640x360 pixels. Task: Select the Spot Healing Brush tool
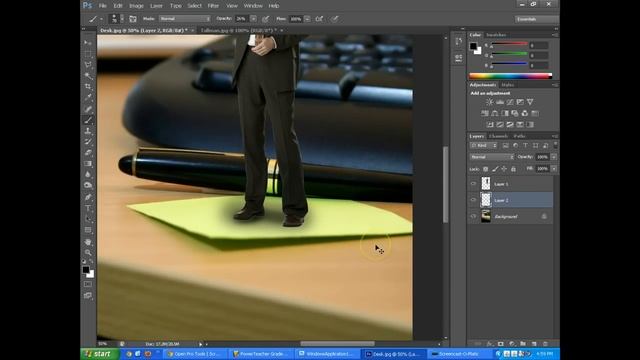pos(88,109)
